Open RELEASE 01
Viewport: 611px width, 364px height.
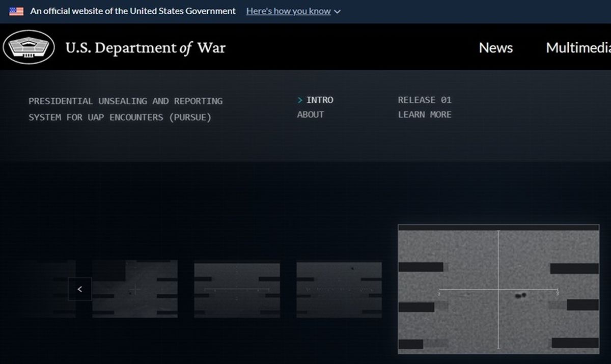point(425,100)
